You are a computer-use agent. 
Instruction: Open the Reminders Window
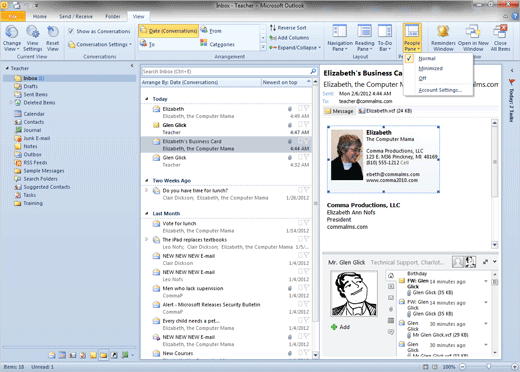443,38
